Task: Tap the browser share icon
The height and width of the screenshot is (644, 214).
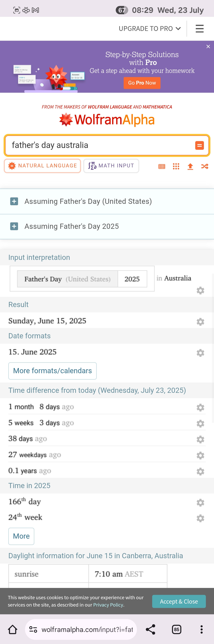Action: coord(151,629)
